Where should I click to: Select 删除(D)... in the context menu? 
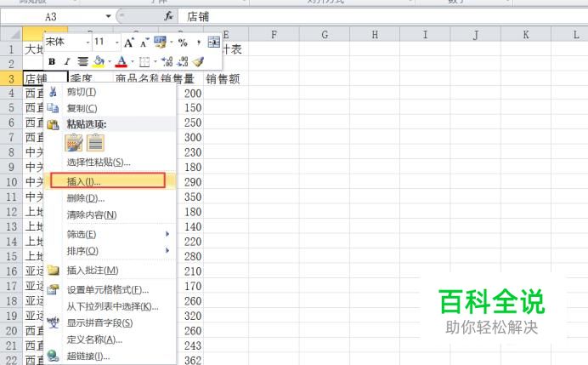(110, 198)
